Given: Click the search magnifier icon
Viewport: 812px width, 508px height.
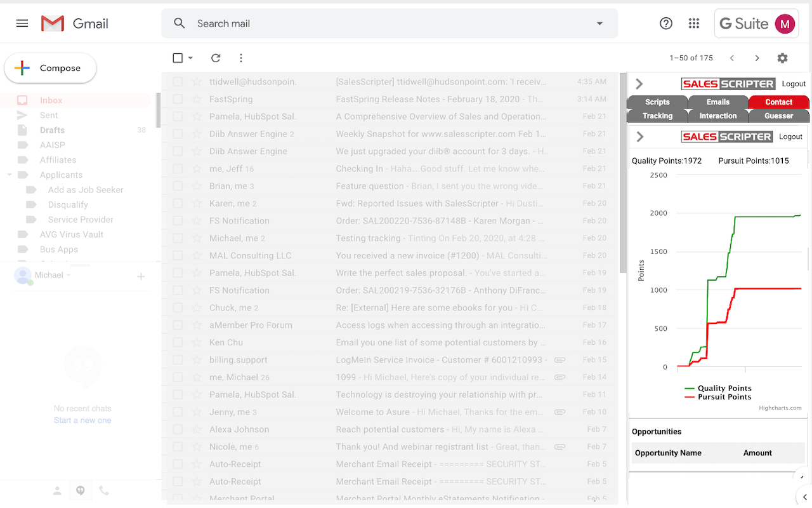Looking at the screenshot, I should (180, 23).
